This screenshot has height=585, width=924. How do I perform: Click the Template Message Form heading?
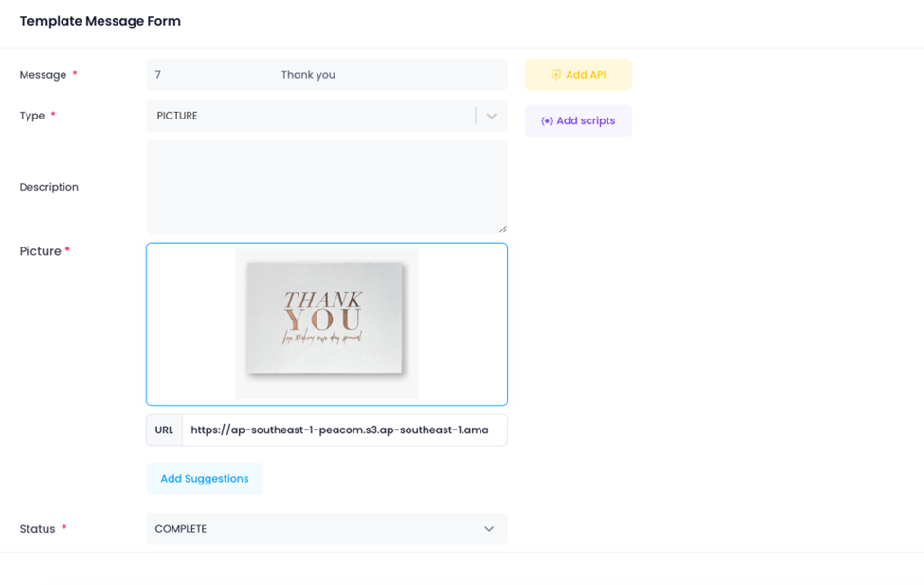pos(100,21)
